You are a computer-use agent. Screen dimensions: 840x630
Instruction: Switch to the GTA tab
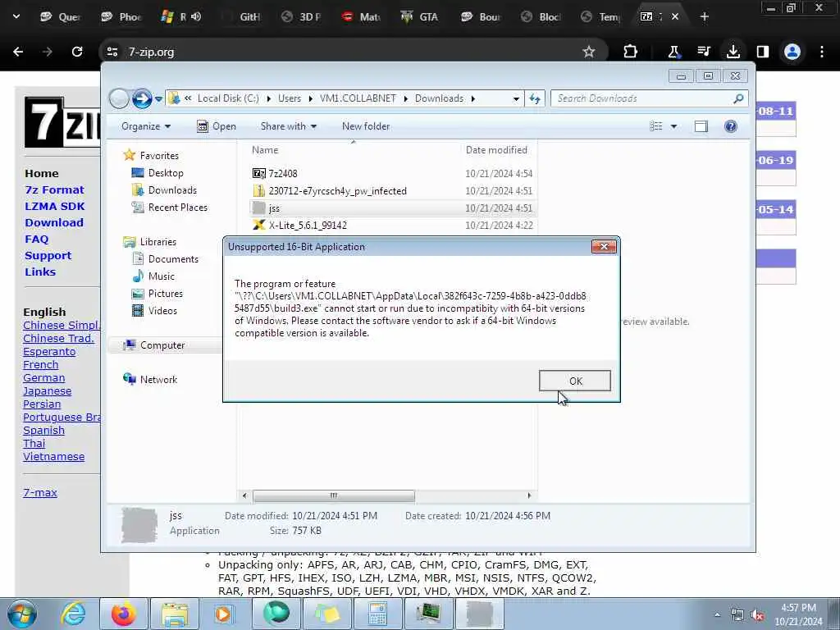tap(421, 16)
